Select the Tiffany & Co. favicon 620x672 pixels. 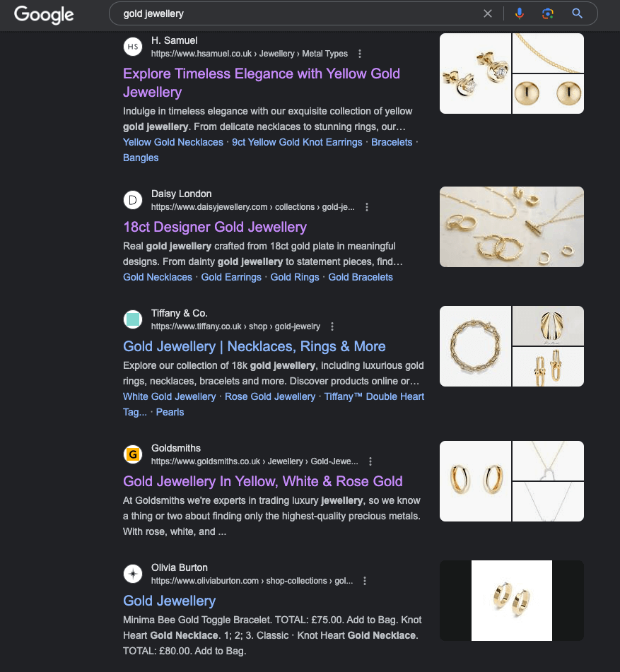pyautogui.click(x=133, y=319)
